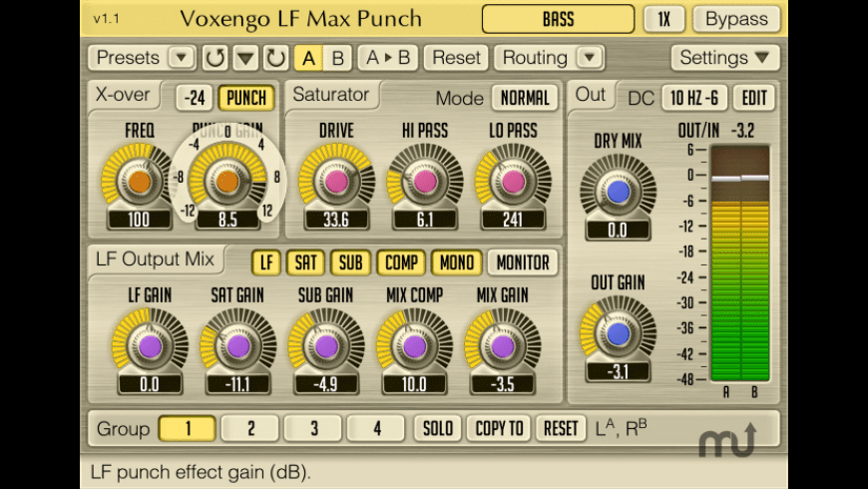Toggle the SAT output mix button
This screenshot has width=868, height=489.
305,262
